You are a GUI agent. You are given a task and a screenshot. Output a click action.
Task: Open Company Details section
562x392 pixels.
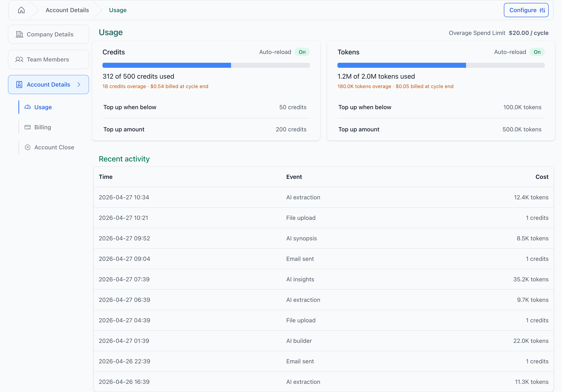[49, 34]
